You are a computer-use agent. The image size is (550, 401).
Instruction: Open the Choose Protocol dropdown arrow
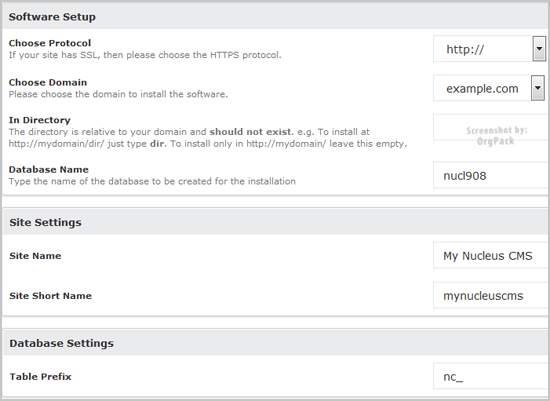click(x=539, y=49)
